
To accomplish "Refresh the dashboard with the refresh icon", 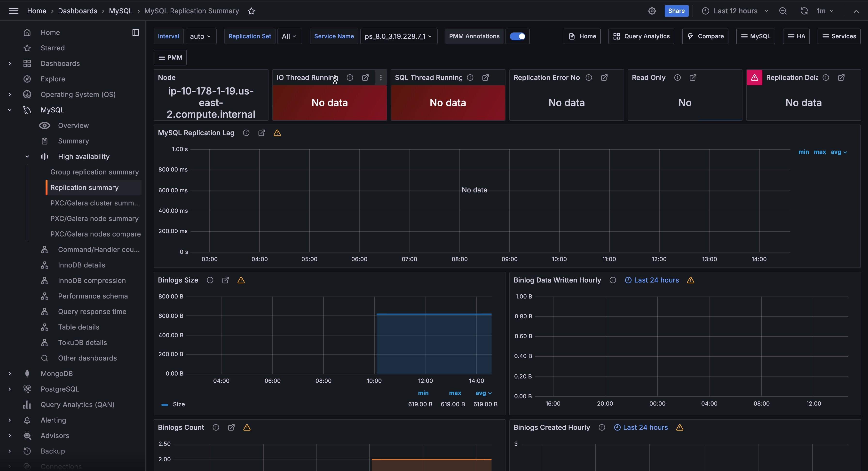I will coord(804,11).
